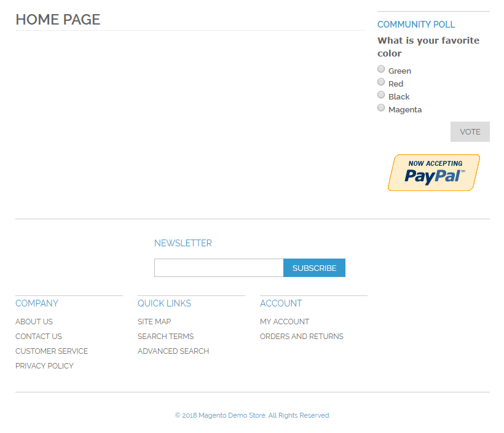
Task: Go to the Contact Us page
Action: pyautogui.click(x=38, y=337)
